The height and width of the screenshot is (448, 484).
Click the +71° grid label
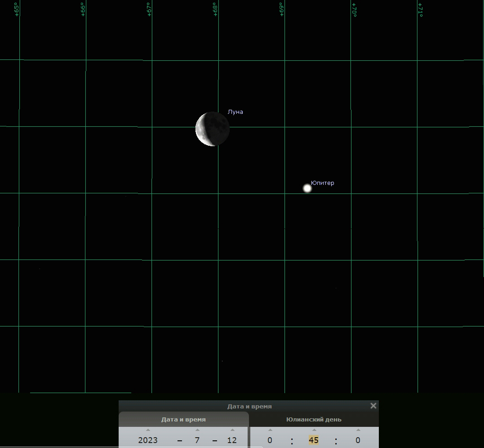coord(421,10)
